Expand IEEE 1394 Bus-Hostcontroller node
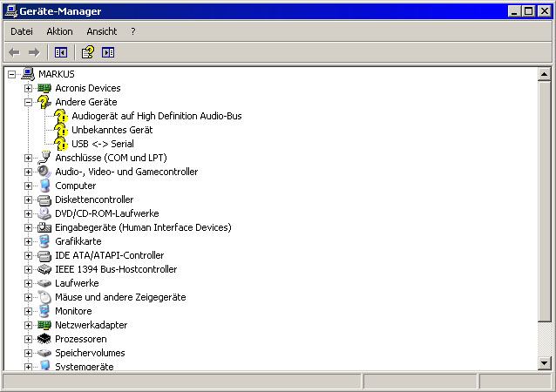This screenshot has width=556, height=392. [29, 270]
